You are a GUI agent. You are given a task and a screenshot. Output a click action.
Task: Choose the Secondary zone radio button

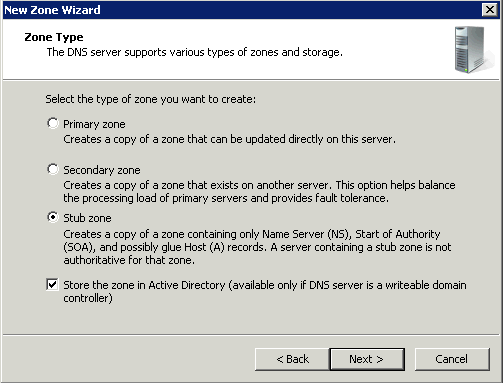tap(53, 169)
